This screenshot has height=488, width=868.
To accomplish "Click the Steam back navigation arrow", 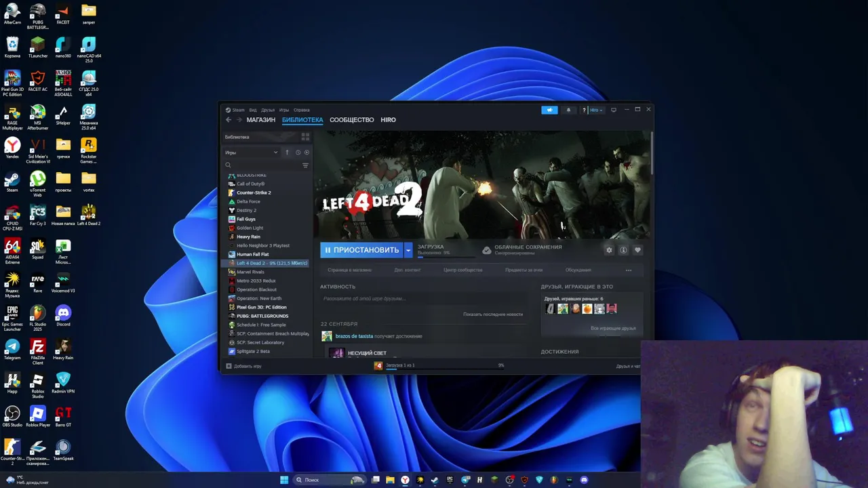I will (x=229, y=120).
